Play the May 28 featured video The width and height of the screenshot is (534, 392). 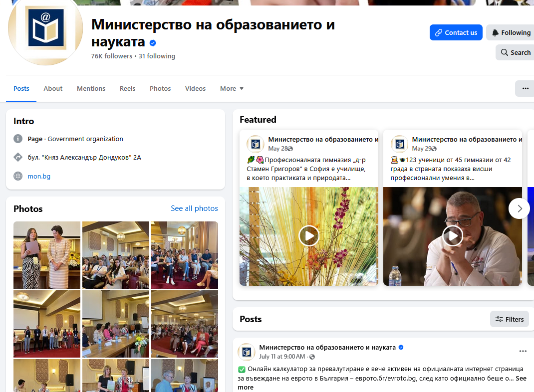[x=308, y=235]
